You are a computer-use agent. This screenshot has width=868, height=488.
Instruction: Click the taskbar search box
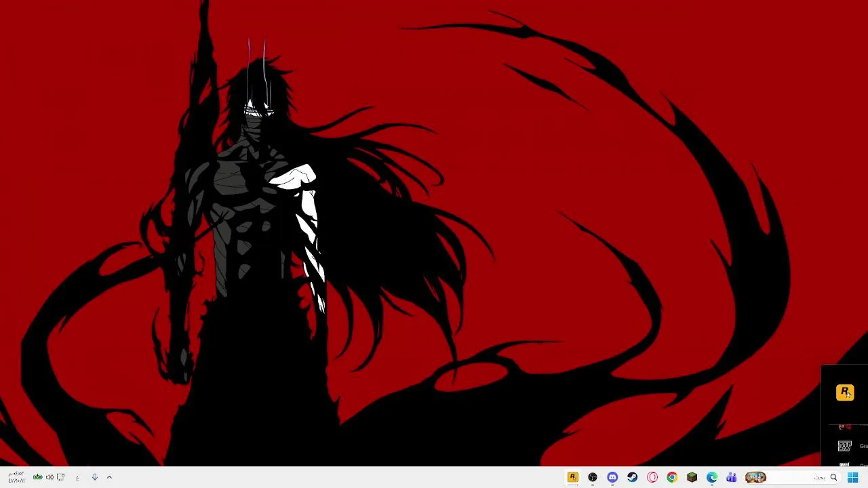(792, 478)
